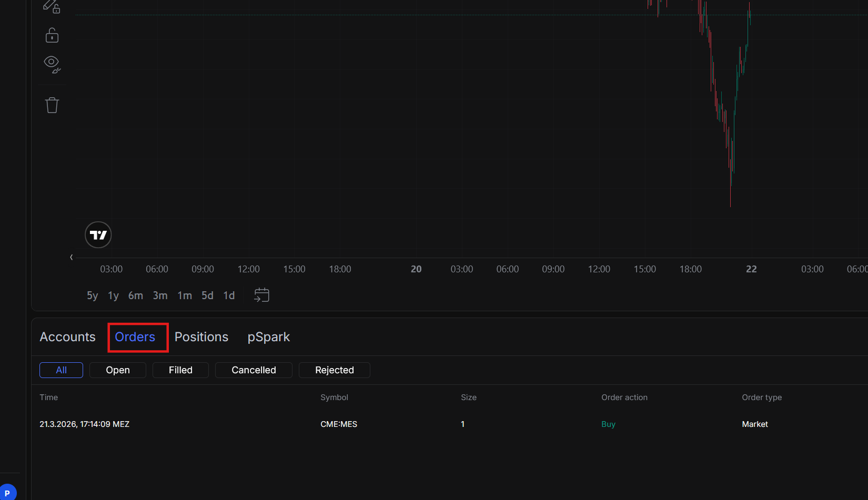Show Rejected orders
This screenshot has height=500, width=868.
(334, 370)
